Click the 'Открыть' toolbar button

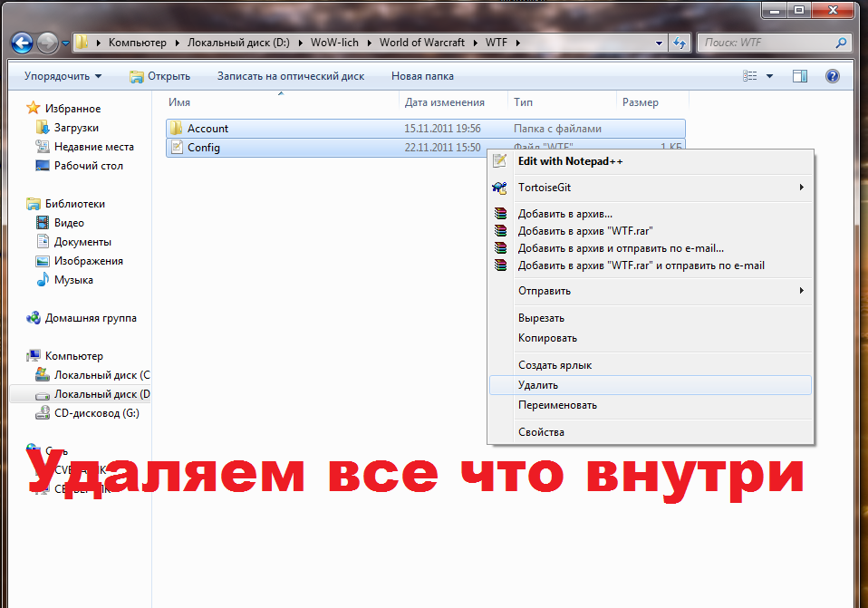pyautogui.click(x=160, y=76)
